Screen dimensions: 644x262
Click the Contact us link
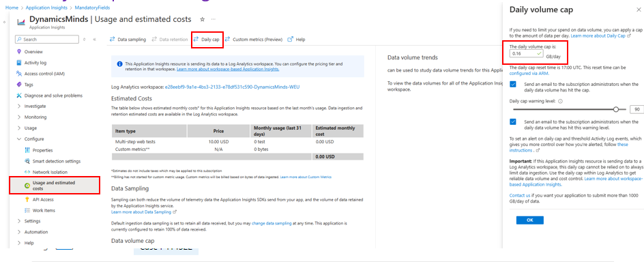(x=520, y=196)
